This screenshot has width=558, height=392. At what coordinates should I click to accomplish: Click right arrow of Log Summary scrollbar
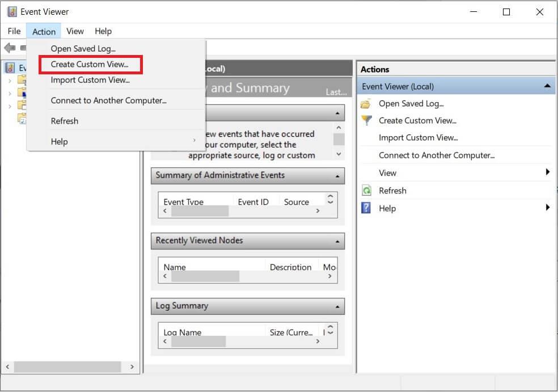click(318, 341)
